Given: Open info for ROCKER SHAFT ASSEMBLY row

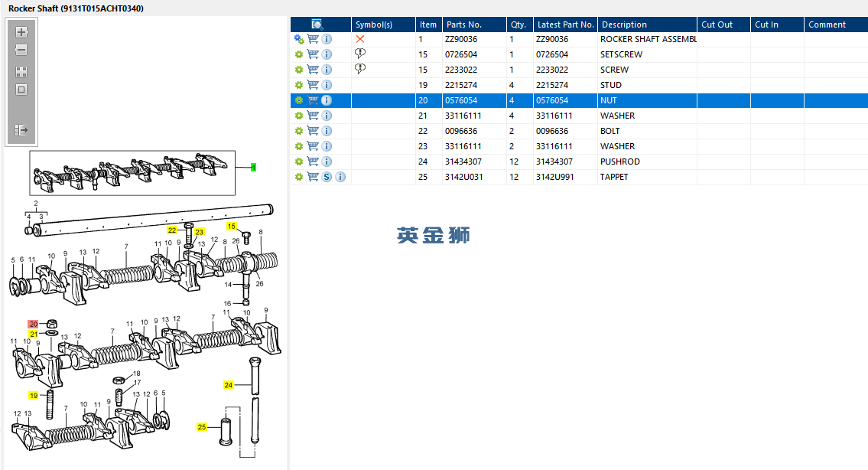Looking at the screenshot, I should pyautogui.click(x=327, y=39).
